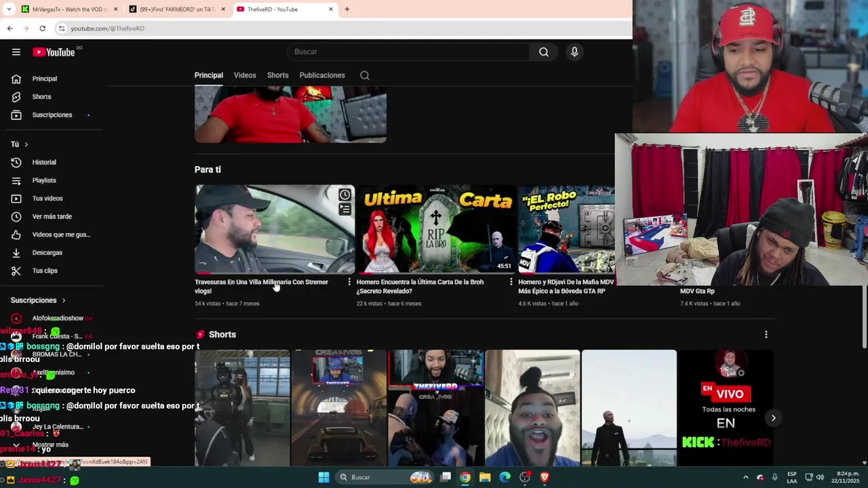
Task: Expand Mostrar más subscriptions
Action: tap(50, 445)
